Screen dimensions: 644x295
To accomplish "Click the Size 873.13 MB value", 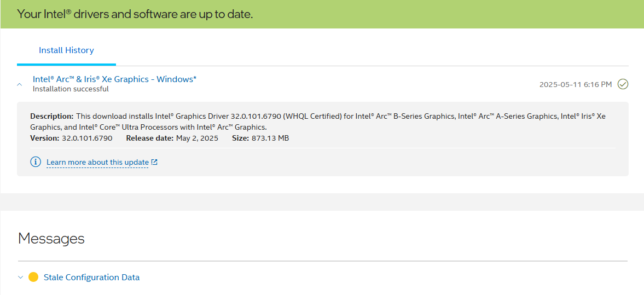I will (270, 138).
